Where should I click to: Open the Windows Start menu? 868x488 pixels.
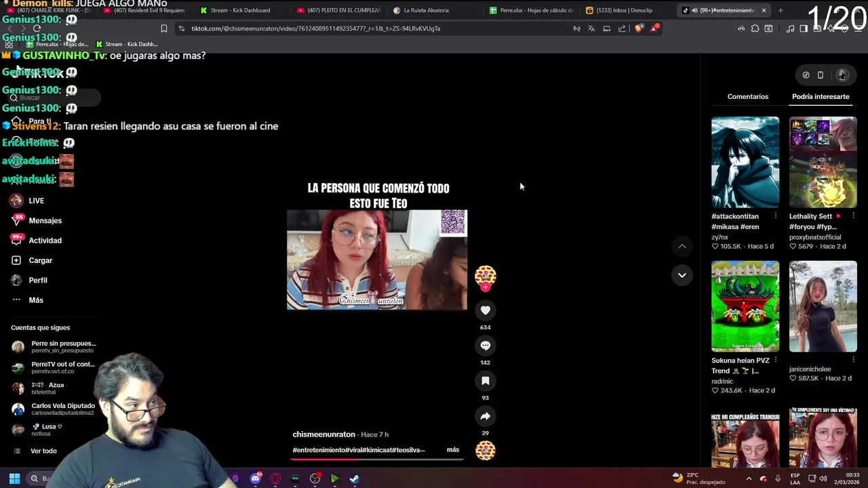pos(14,479)
